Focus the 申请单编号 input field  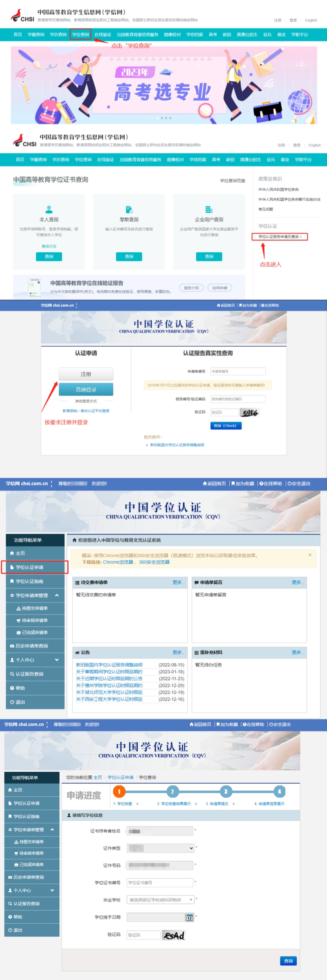pyautogui.click(x=238, y=372)
